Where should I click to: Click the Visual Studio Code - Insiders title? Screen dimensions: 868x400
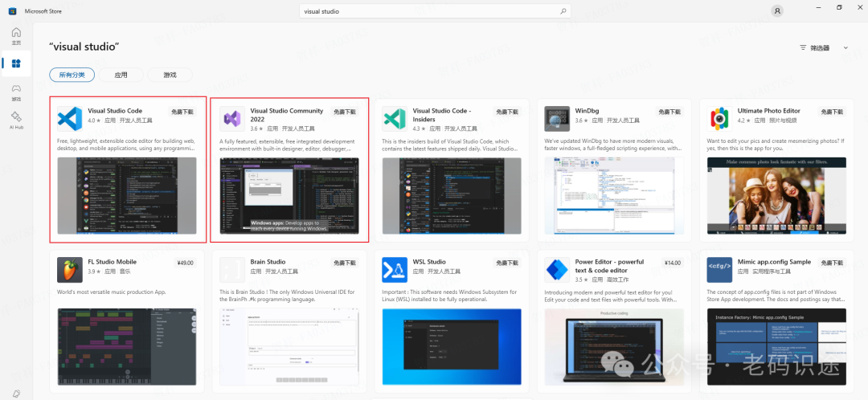tap(442, 115)
